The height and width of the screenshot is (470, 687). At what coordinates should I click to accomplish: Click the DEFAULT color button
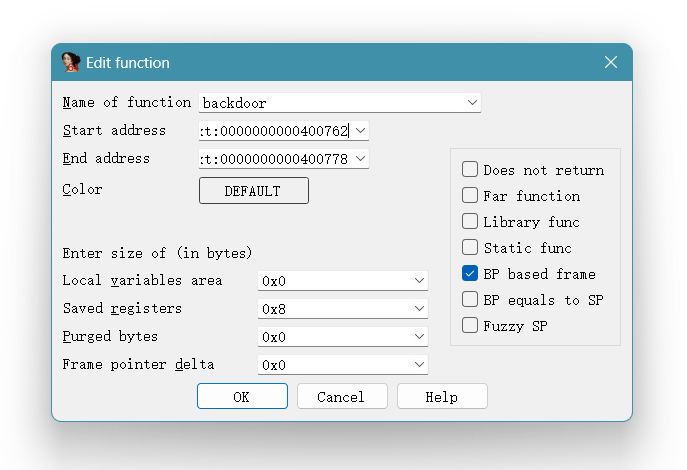[254, 191]
